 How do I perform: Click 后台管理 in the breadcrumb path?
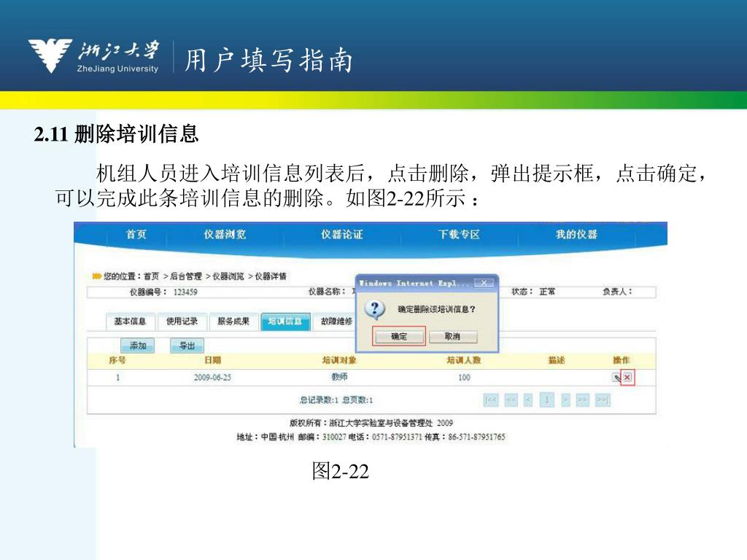186,276
